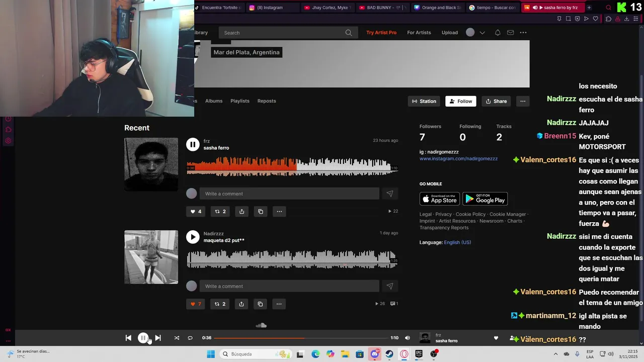Open the notifications bell
The height and width of the screenshot is (362, 644).
[x=498, y=33]
